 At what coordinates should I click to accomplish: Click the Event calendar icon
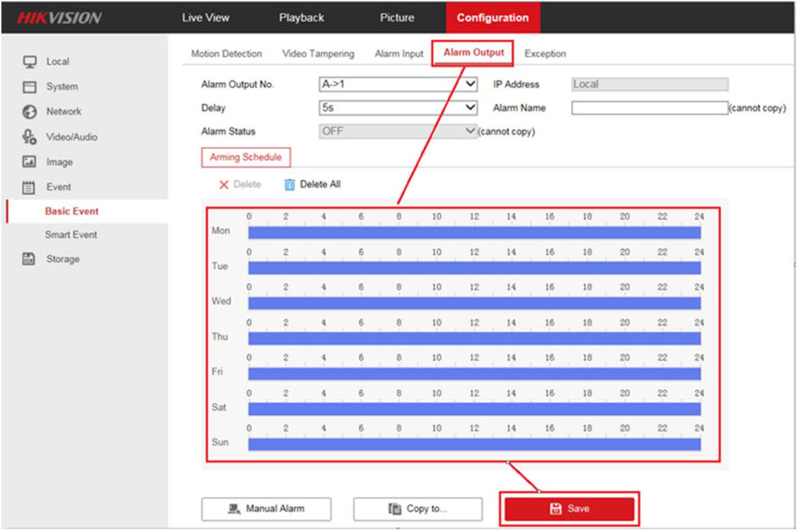click(x=29, y=187)
